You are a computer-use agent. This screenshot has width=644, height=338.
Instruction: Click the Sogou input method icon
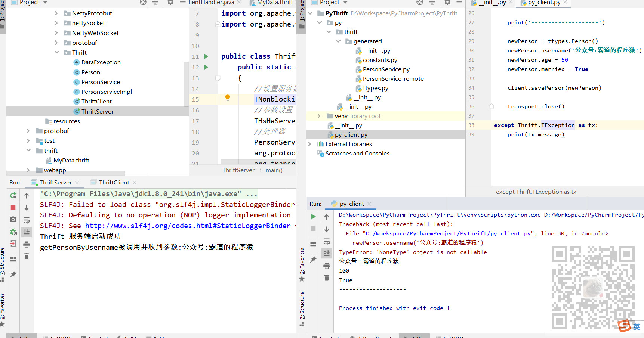pyautogui.click(x=624, y=326)
